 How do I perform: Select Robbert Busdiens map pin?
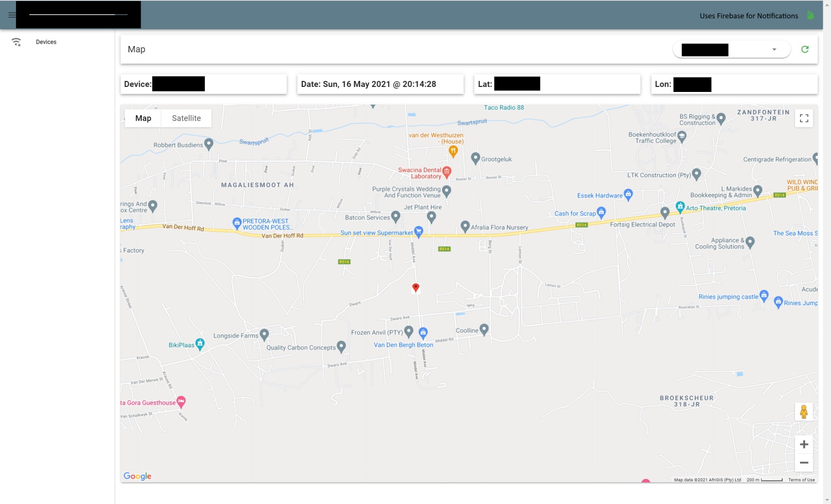[x=209, y=144]
